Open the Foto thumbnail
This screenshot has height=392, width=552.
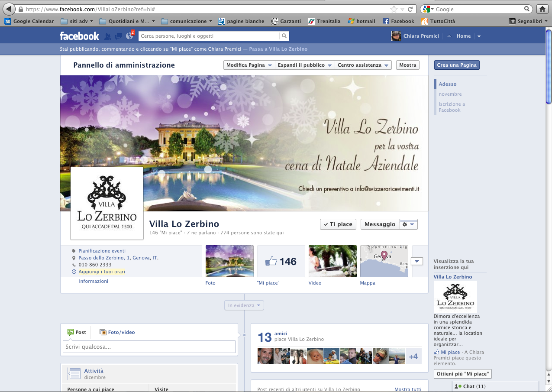click(229, 261)
